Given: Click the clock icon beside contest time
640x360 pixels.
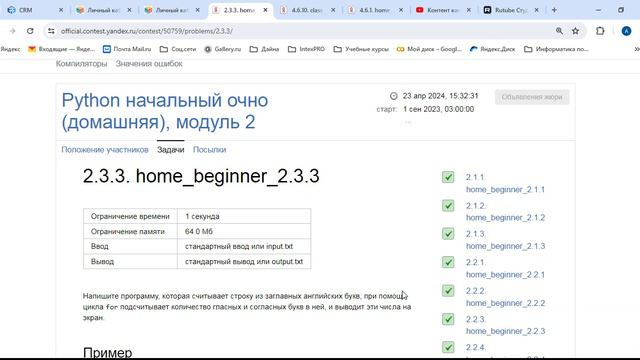Looking at the screenshot, I should point(393,96).
